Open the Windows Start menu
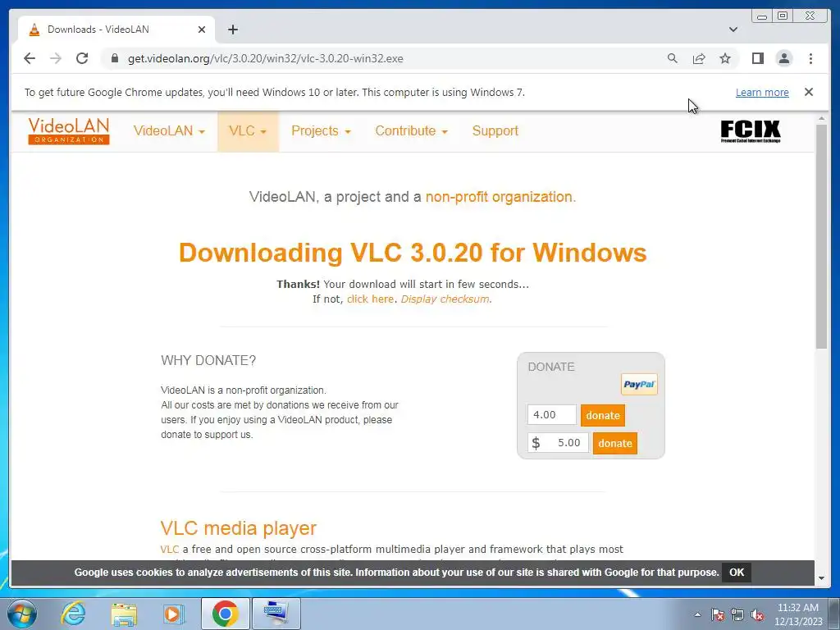The image size is (840, 630). 21,614
